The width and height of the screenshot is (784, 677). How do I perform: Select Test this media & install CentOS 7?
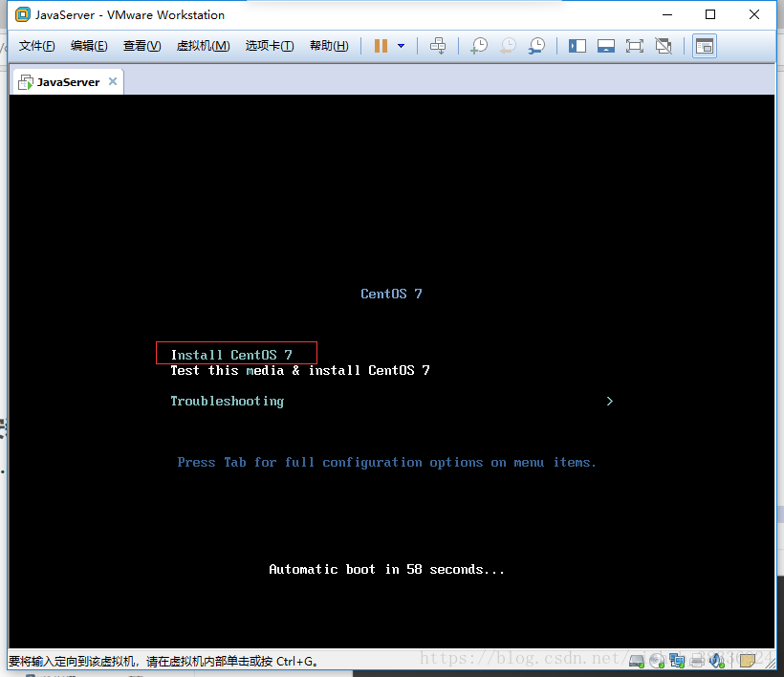(300, 370)
